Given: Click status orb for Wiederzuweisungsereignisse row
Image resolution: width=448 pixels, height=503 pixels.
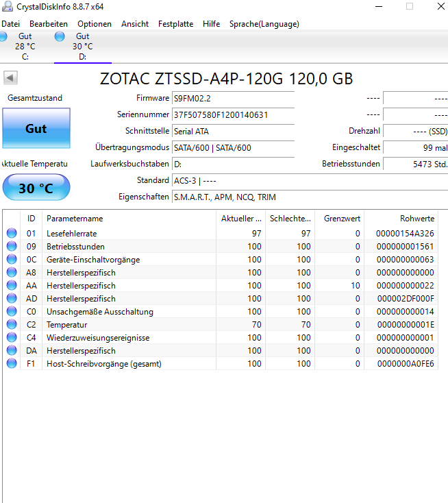Looking at the screenshot, I should pos(12,337).
